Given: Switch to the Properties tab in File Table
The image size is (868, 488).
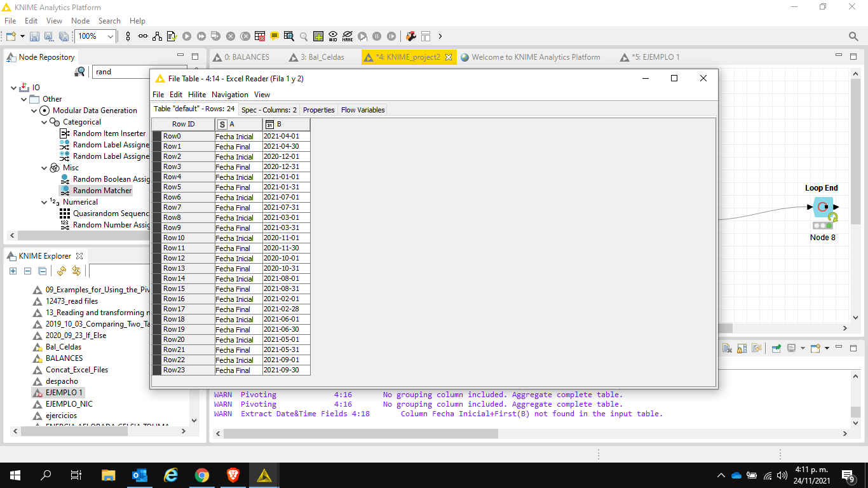Looking at the screenshot, I should point(319,110).
